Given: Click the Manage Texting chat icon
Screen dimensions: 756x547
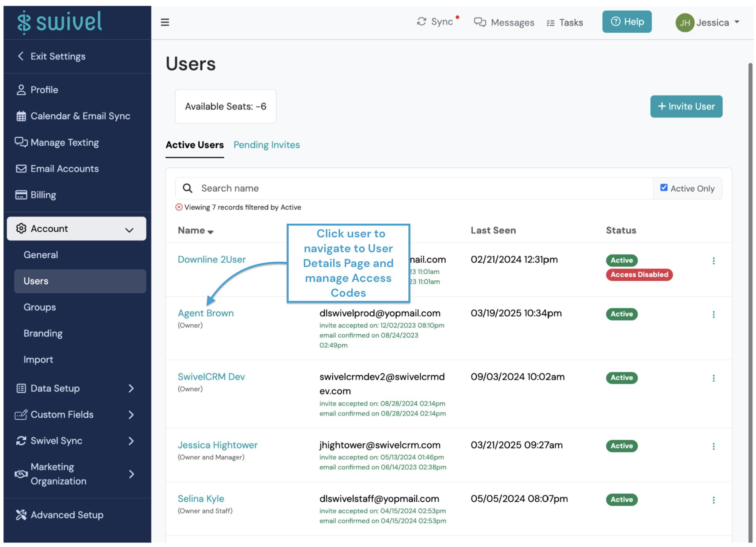Looking at the screenshot, I should (x=21, y=142).
